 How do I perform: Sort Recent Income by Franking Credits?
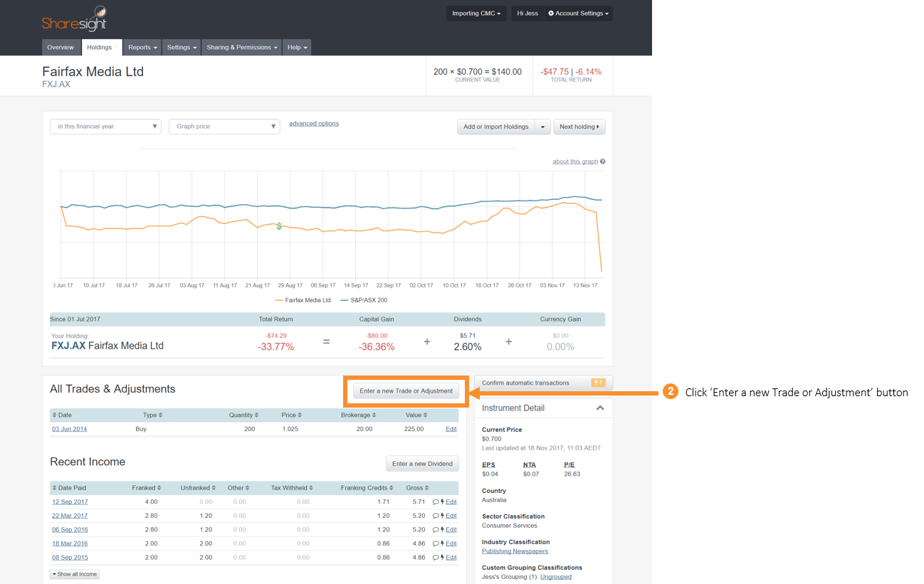(x=366, y=487)
